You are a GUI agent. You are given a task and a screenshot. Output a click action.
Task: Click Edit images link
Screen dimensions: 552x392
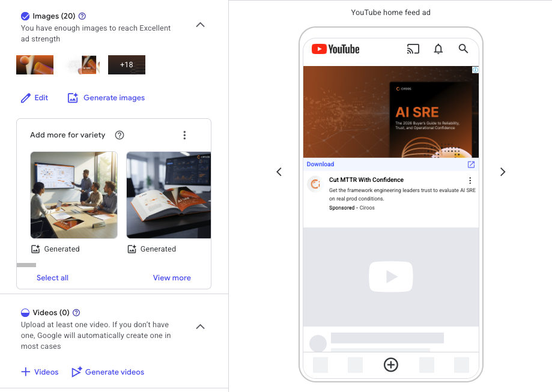[x=34, y=98]
